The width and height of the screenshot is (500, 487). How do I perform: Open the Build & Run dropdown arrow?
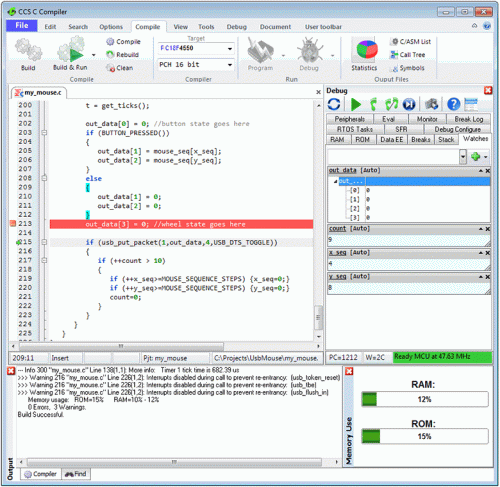[x=94, y=55]
